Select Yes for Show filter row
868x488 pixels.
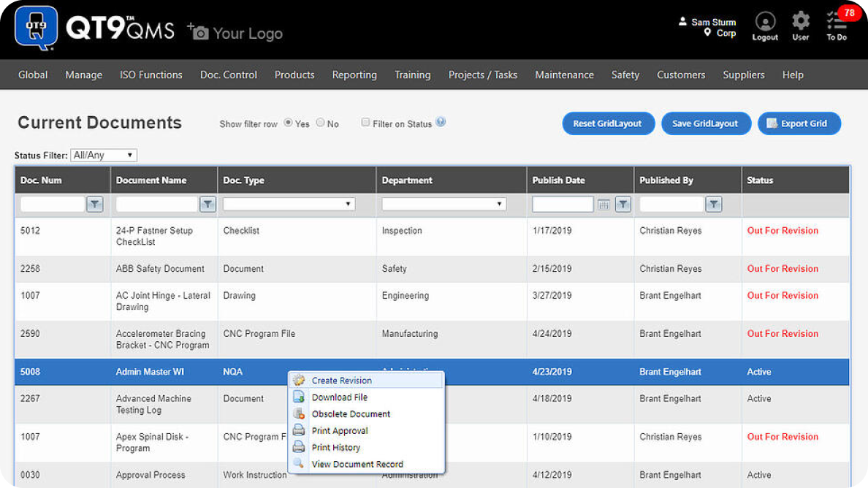point(288,123)
